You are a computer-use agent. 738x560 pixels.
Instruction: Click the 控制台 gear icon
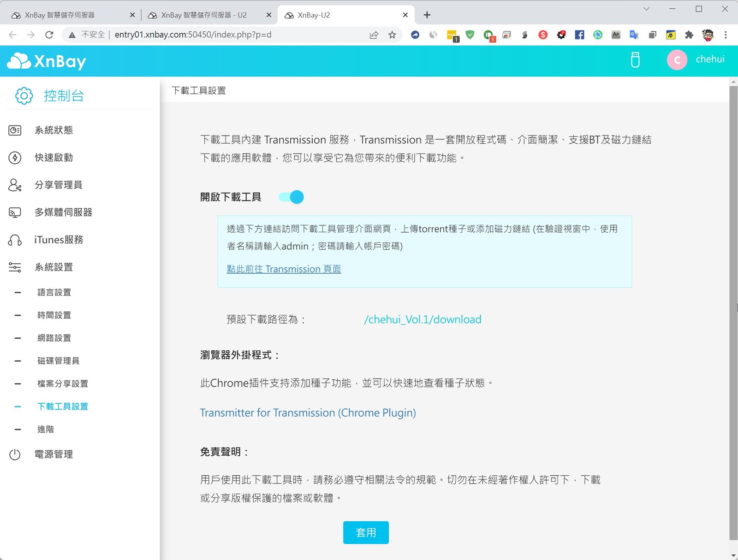coord(24,96)
